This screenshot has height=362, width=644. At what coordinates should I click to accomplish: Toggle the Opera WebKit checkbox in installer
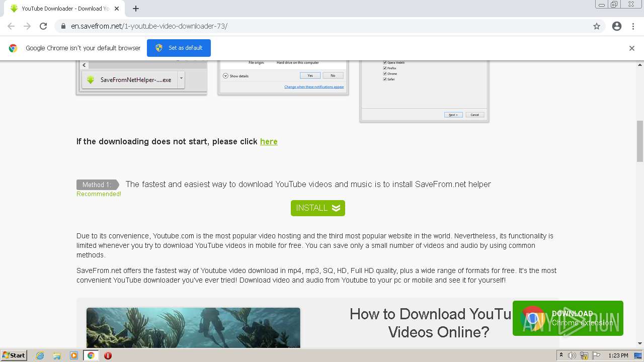tap(385, 62)
